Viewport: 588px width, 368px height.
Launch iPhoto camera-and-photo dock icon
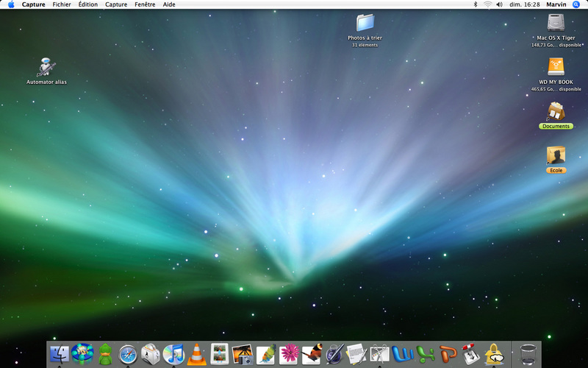point(243,355)
